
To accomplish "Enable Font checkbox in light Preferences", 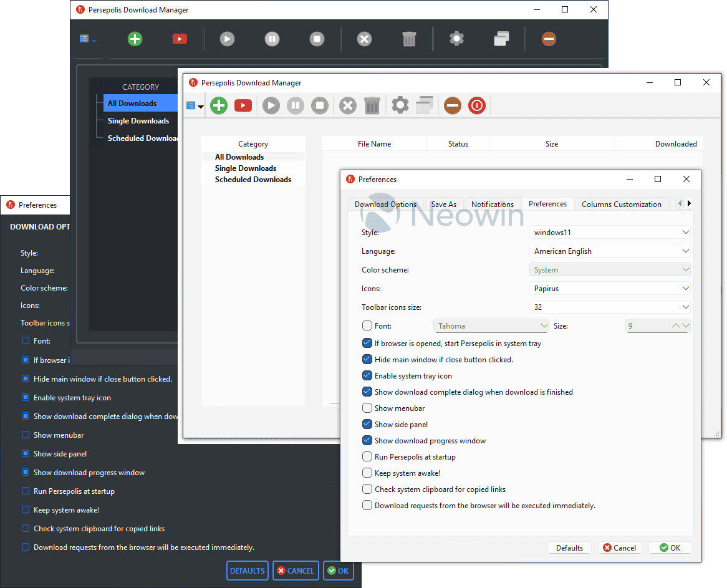I will 367,326.
